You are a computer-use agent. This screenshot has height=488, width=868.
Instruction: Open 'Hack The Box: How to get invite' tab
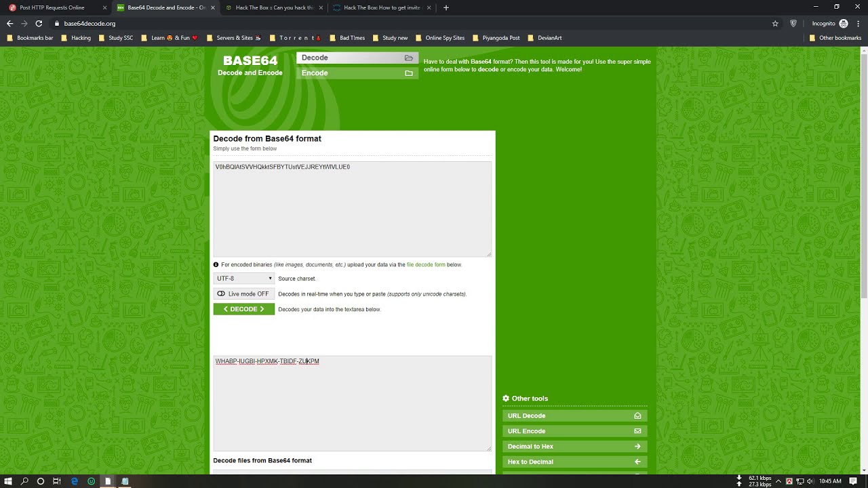pos(382,7)
